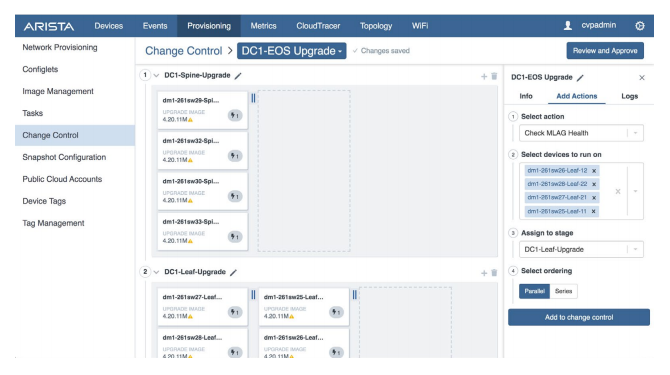The height and width of the screenshot is (375, 670).
Task: Switch to the Info tab
Action: (526, 96)
